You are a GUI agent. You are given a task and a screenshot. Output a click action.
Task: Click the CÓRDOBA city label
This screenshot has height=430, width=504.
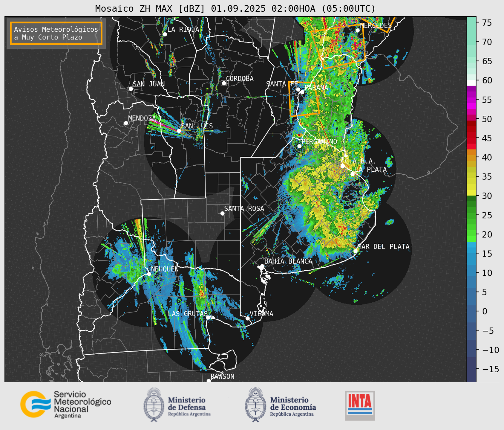[x=240, y=79]
